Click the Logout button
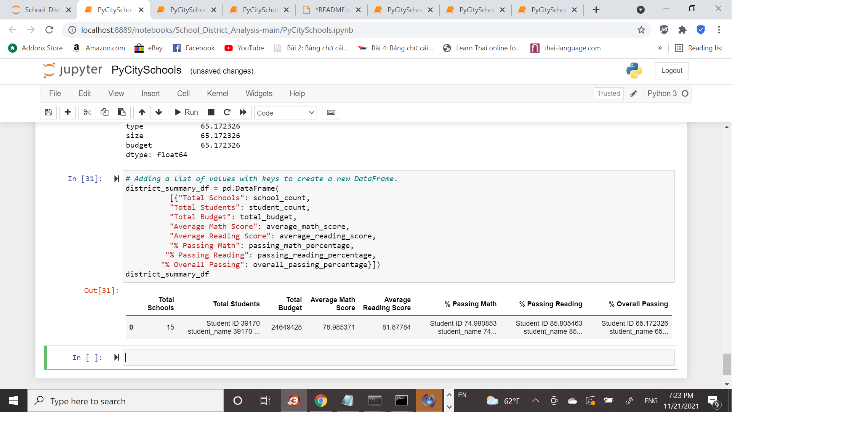This screenshot has height=428, width=868. (671, 71)
